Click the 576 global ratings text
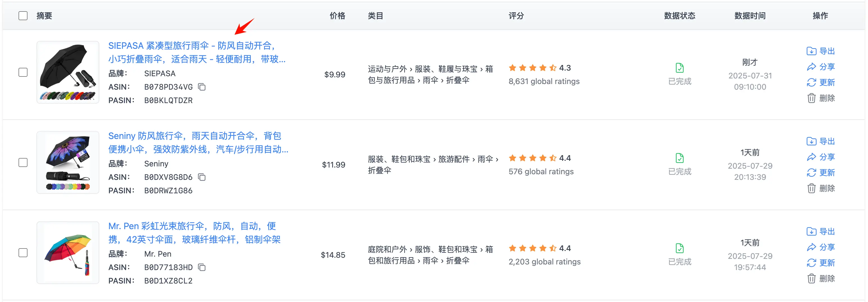 pyautogui.click(x=541, y=171)
